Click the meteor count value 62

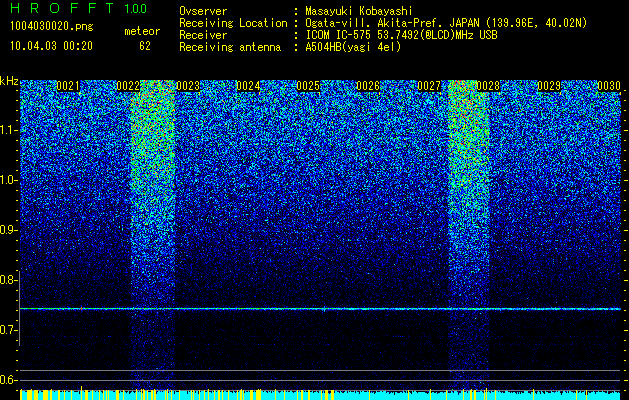point(145,46)
